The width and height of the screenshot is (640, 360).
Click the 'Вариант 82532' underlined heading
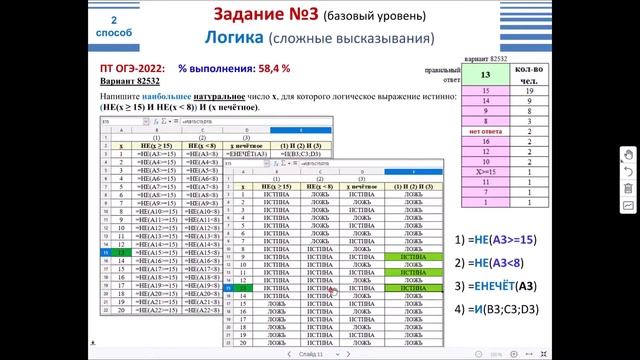coord(130,81)
